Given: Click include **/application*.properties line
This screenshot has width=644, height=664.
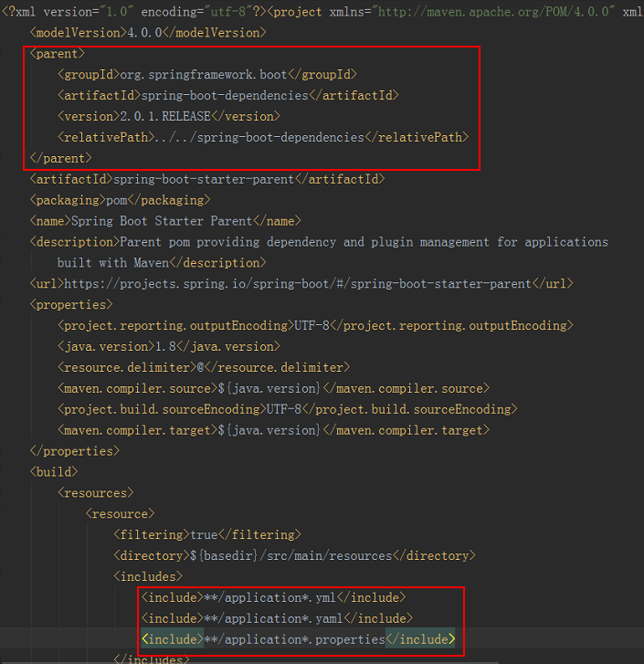Looking at the screenshot, I should point(298,639).
